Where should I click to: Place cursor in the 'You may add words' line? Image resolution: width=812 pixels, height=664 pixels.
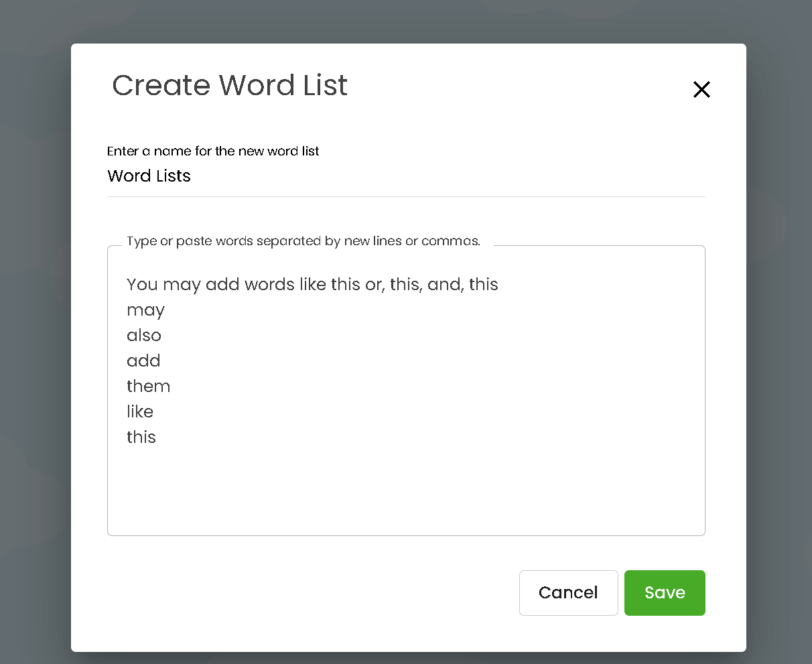point(312,285)
